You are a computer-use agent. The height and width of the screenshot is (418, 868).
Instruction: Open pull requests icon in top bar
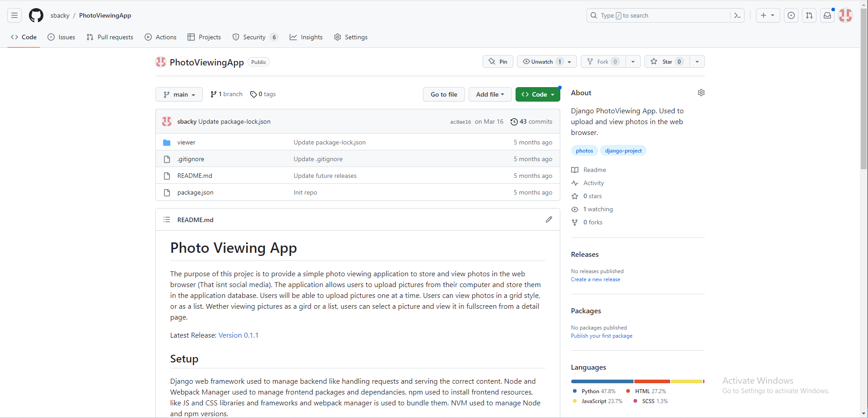(809, 15)
